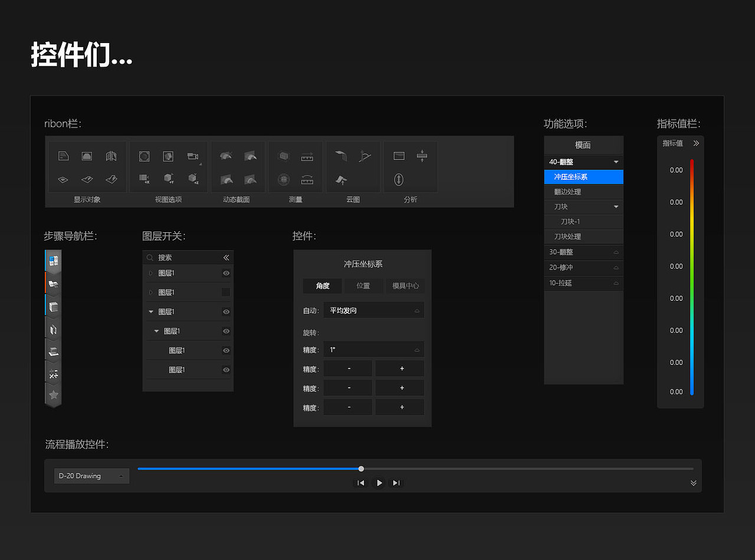The width and height of the screenshot is (755, 560).
Task: Open the calculator symbols step in navigation bar
Action: tap(53, 373)
